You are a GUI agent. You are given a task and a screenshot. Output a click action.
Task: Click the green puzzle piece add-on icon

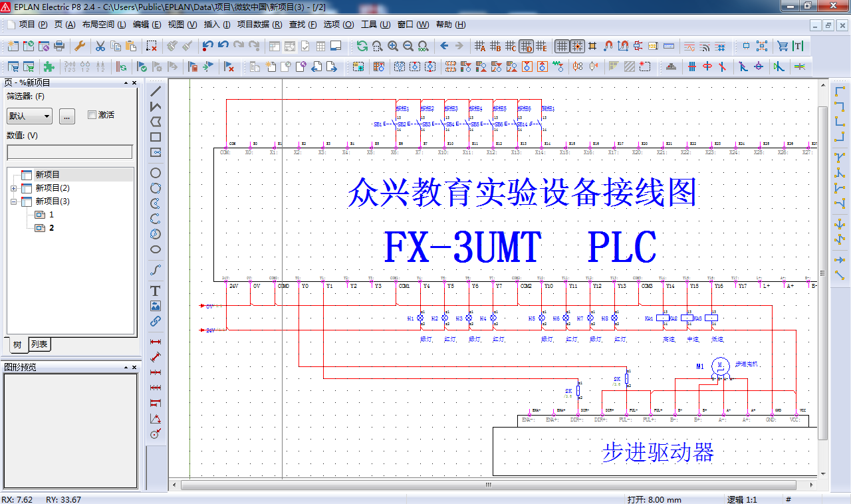(49, 66)
